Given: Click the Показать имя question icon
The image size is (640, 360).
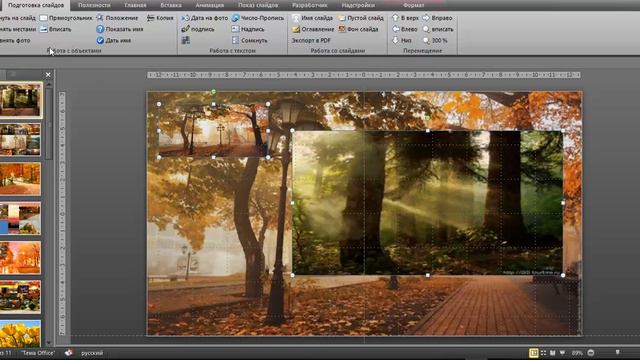Looking at the screenshot, I should [100, 29].
